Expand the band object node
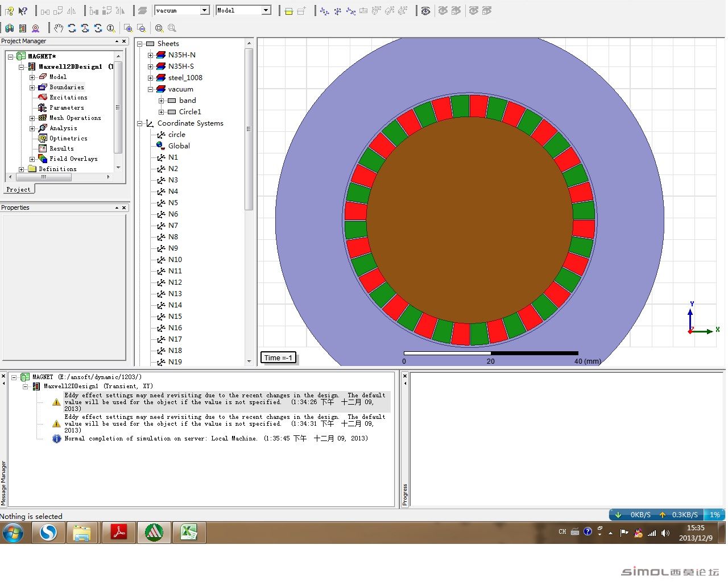Viewport: 728px width, 582px height. [162, 101]
